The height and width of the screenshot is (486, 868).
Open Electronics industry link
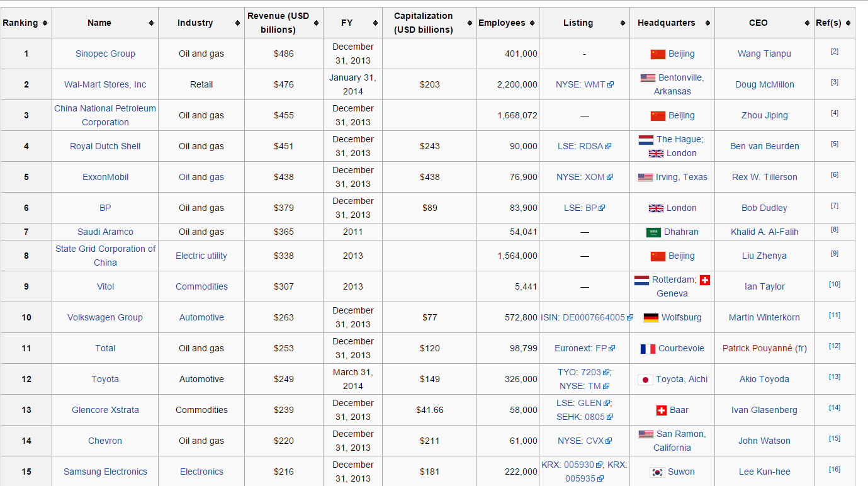[x=201, y=472]
